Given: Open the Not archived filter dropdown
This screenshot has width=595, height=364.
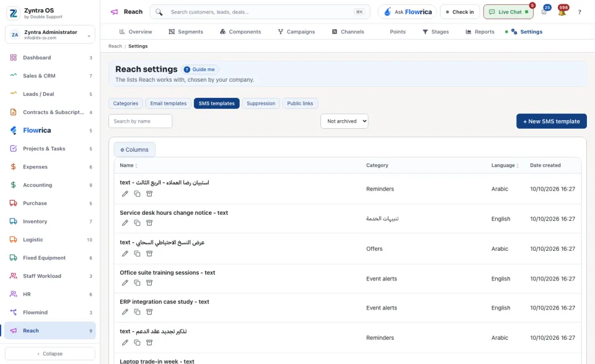Looking at the screenshot, I should [x=344, y=121].
